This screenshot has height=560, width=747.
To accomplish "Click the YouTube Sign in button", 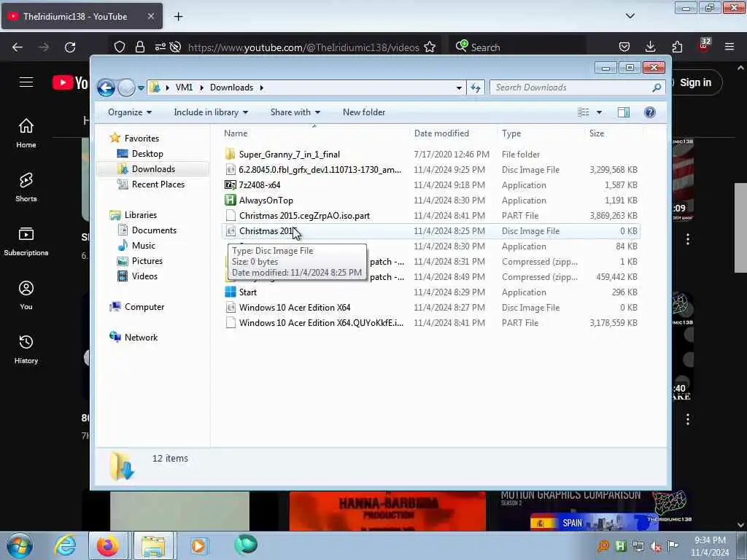I will click(695, 82).
